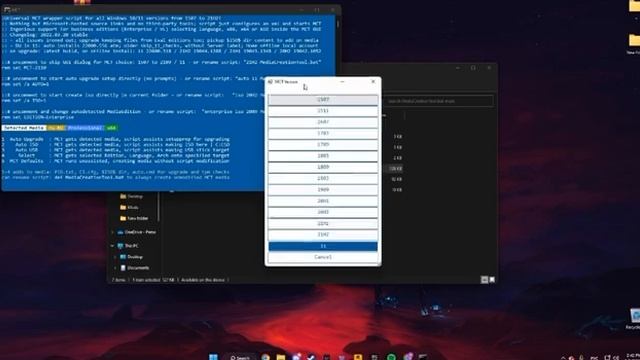
Task: Open taskbar Search box
Action: [240, 358]
